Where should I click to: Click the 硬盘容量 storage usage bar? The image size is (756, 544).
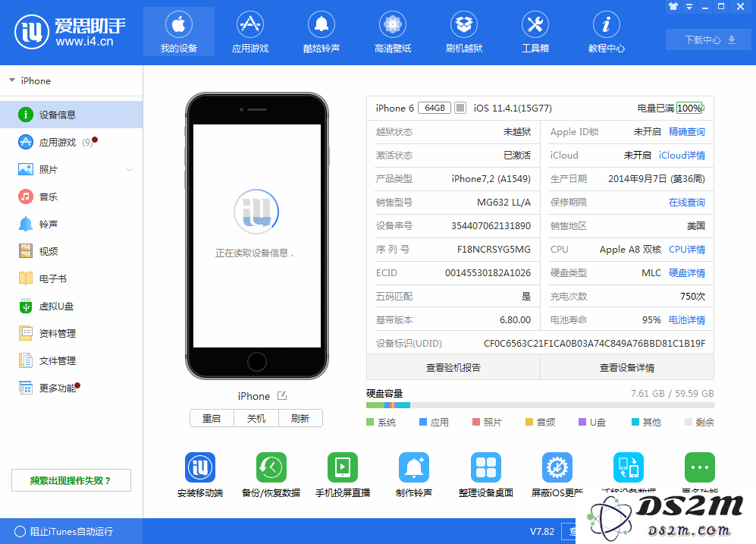coord(540,405)
